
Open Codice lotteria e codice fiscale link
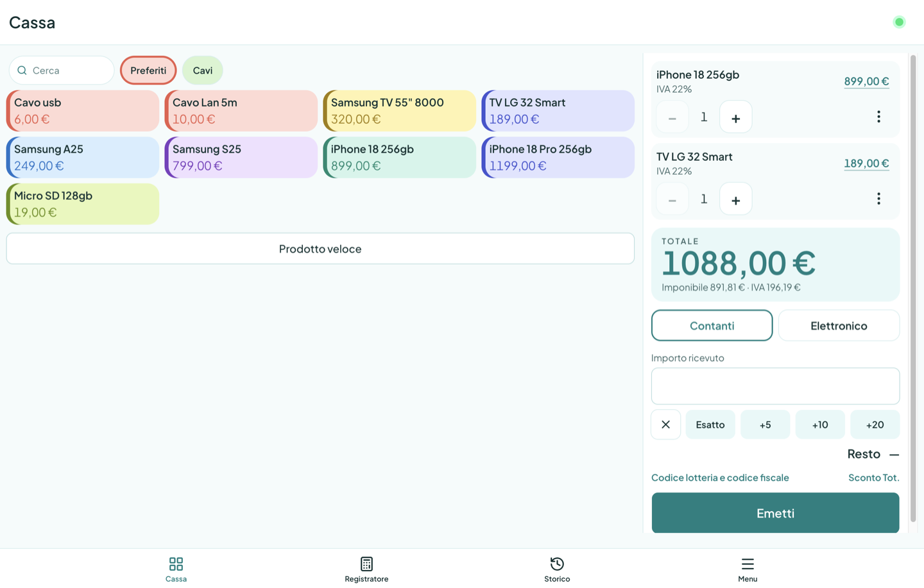720,478
